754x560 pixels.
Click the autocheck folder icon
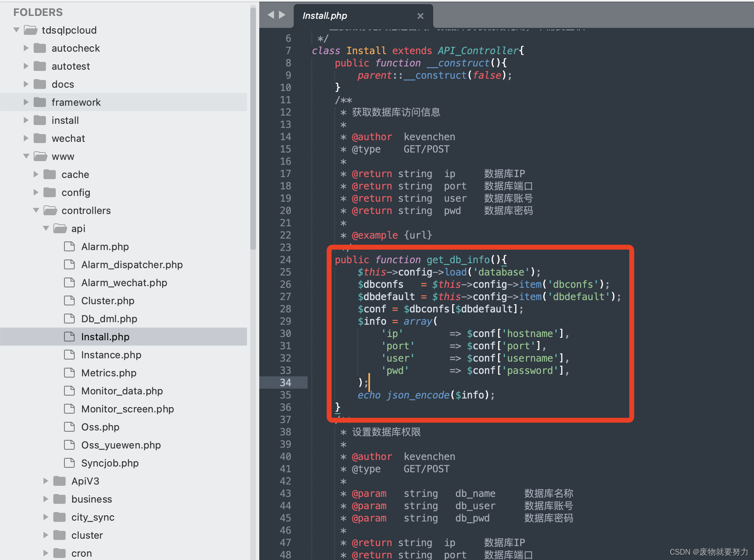40,48
